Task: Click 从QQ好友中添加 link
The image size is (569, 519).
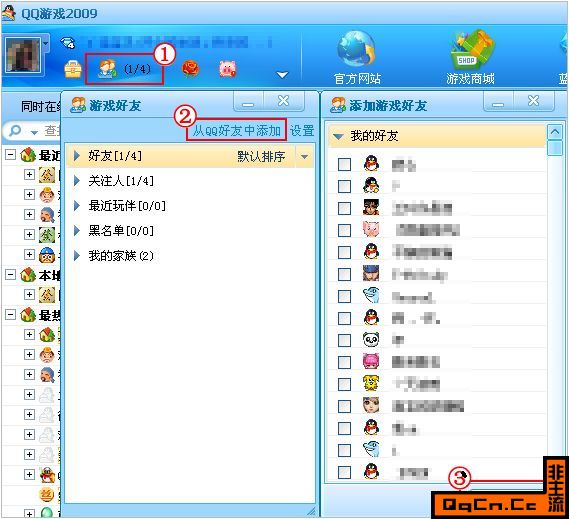Action: (x=237, y=130)
